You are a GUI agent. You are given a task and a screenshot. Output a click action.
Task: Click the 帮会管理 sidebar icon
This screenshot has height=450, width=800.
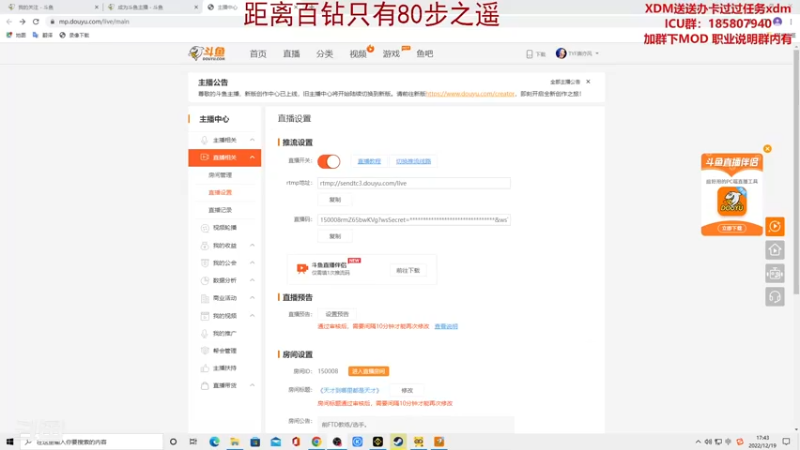(205, 351)
